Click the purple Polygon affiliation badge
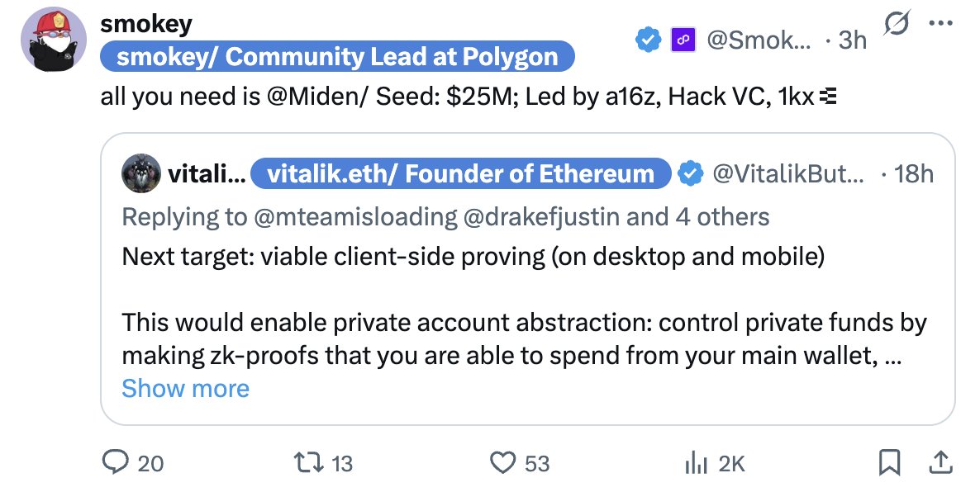This screenshot has height=492, width=980. (685, 39)
